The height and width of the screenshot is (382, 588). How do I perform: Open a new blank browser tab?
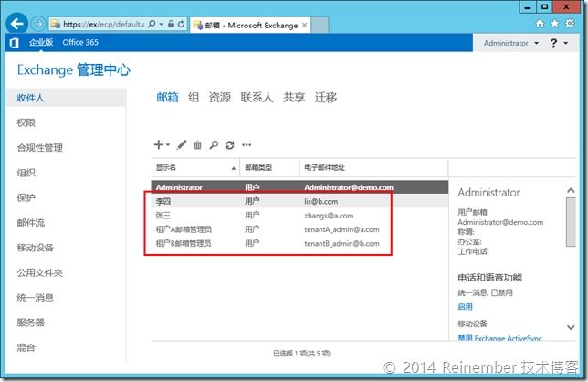320,25
